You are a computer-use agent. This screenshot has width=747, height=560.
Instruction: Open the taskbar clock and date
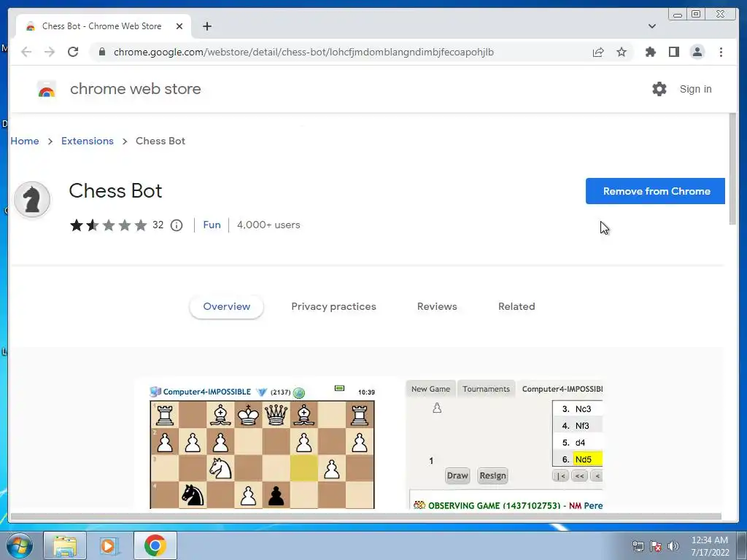click(710, 546)
